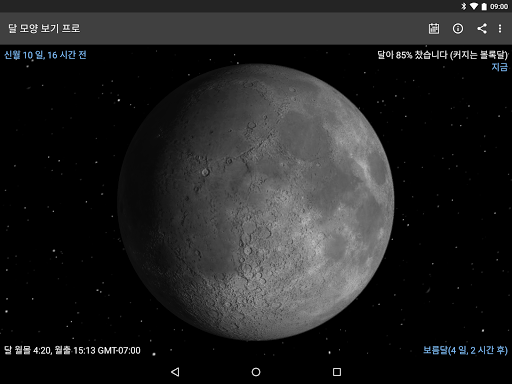Image resolution: width=512 pixels, height=384 pixels.
Task: Tap the battery status icon
Action: pyautogui.click(x=484, y=6)
